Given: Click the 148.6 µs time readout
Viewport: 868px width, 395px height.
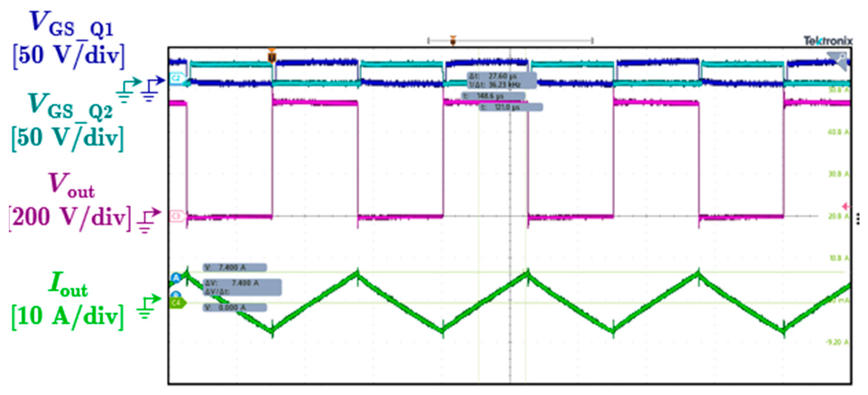Looking at the screenshot, I should pos(493,96).
